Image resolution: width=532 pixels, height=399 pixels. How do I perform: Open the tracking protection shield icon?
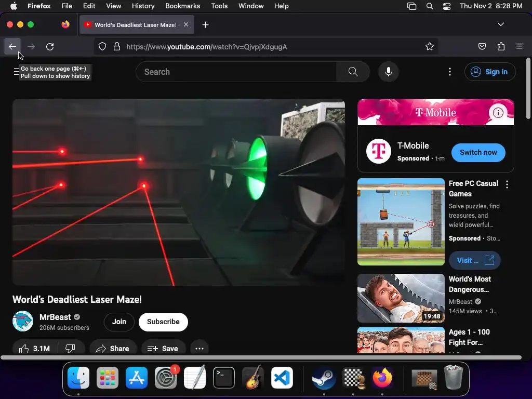pyautogui.click(x=102, y=46)
